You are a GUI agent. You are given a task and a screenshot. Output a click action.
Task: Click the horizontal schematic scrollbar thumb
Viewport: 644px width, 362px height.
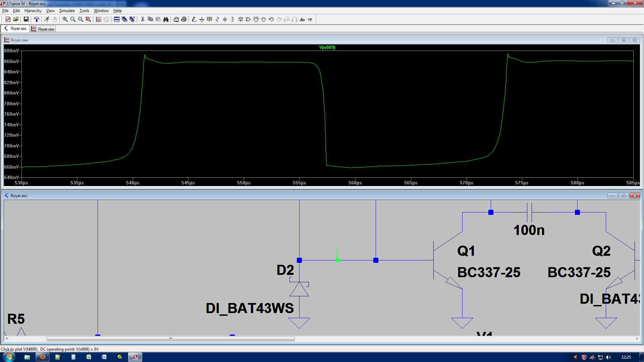click(170, 339)
